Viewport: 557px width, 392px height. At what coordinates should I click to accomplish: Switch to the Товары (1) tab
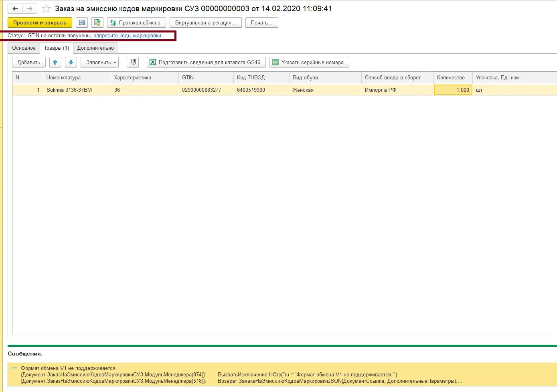(x=57, y=48)
